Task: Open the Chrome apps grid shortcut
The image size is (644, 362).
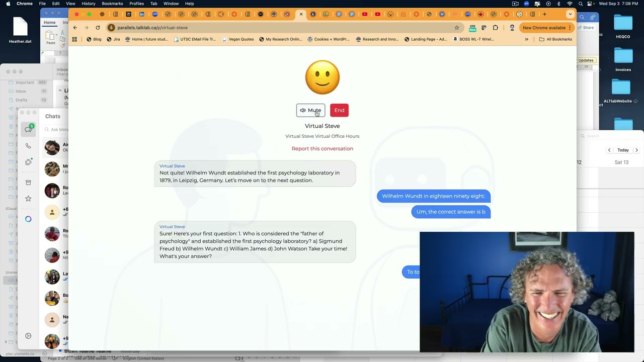Action: [74, 39]
